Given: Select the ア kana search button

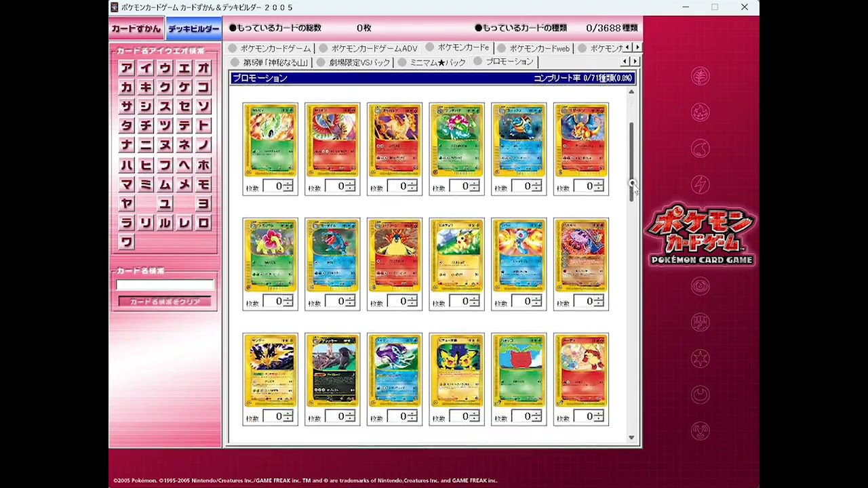Looking at the screenshot, I should [x=126, y=68].
